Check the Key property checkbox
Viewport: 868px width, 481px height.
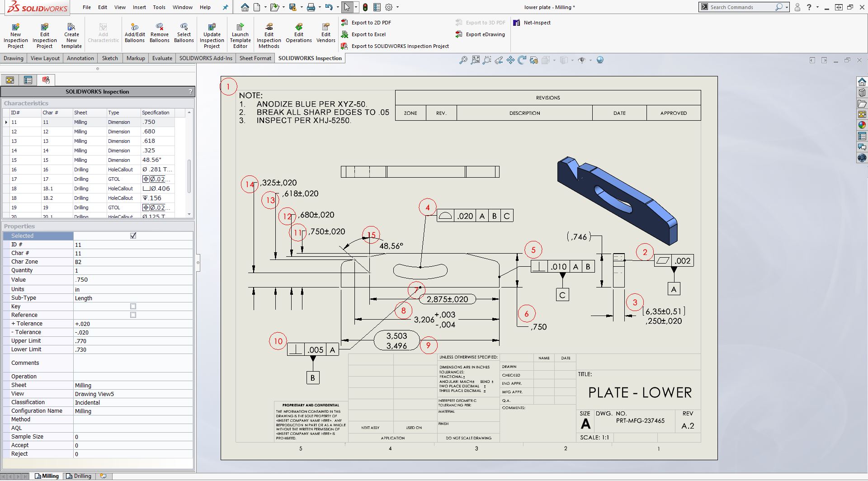(133, 307)
